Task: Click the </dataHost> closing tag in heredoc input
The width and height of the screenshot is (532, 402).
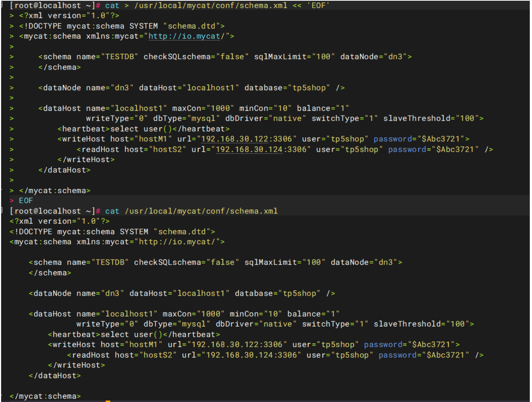Action: point(65,170)
